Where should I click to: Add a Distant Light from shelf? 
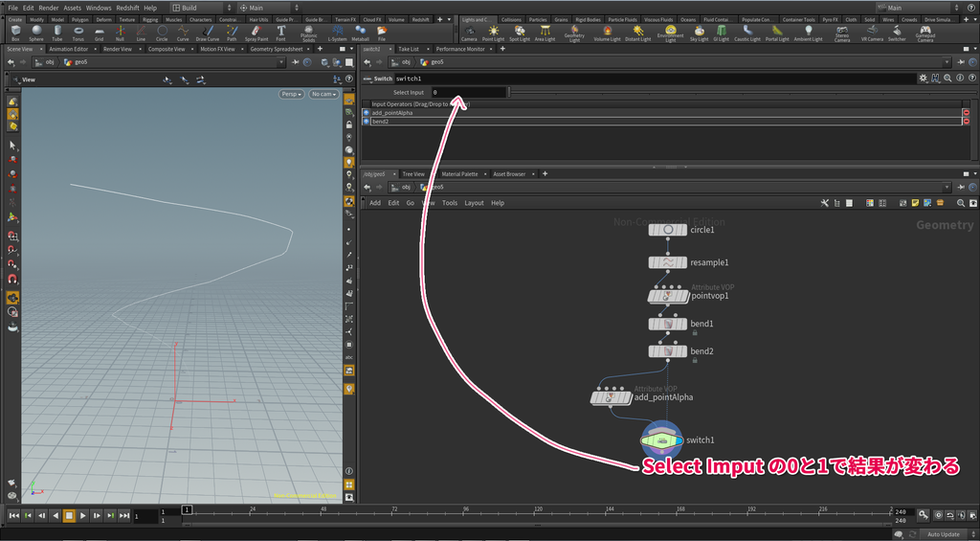coord(638,34)
